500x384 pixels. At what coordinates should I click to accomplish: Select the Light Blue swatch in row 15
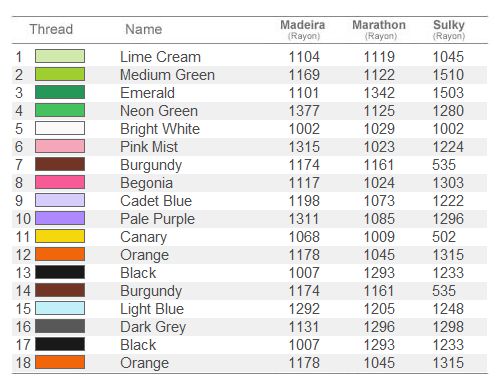pyautogui.click(x=60, y=308)
